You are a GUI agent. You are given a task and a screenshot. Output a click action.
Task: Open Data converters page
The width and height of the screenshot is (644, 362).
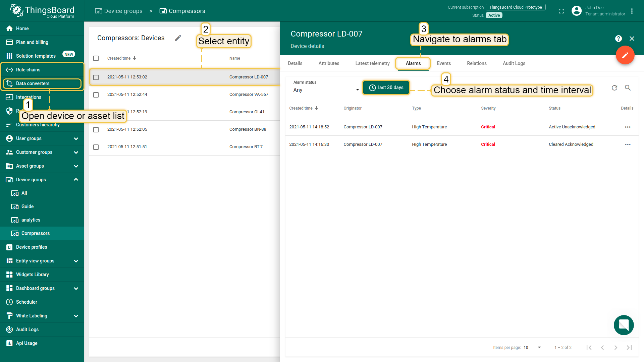[x=42, y=83]
